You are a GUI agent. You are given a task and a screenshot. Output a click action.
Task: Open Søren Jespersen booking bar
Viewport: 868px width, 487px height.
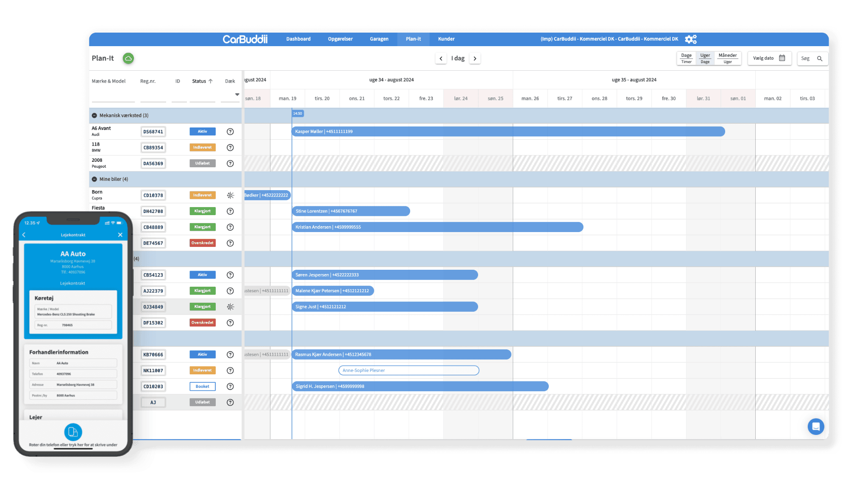coord(385,275)
